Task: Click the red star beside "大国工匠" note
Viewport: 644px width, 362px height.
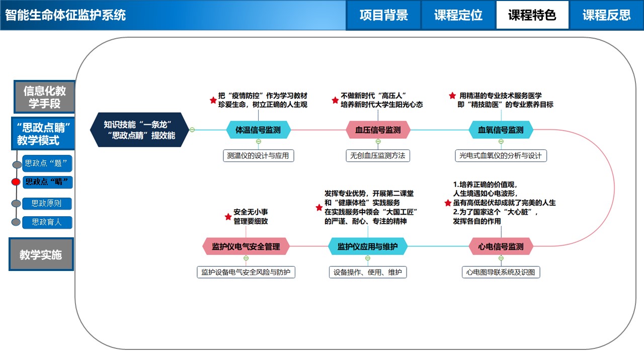Action: [318, 207]
